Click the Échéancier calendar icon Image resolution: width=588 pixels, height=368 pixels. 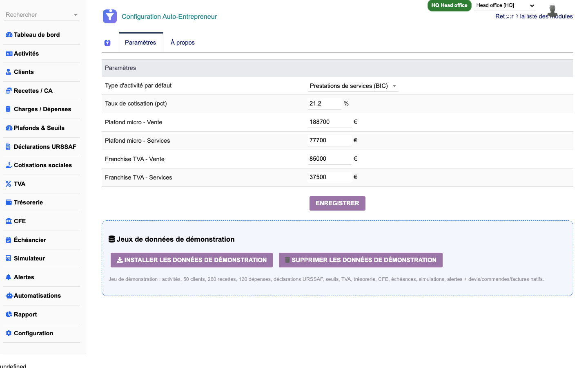click(8, 240)
